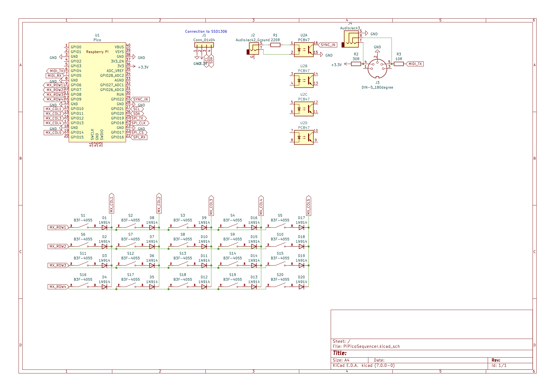555x392 pixels.
Task: Select diode D1 1N914 symbol
Action: [104, 227]
